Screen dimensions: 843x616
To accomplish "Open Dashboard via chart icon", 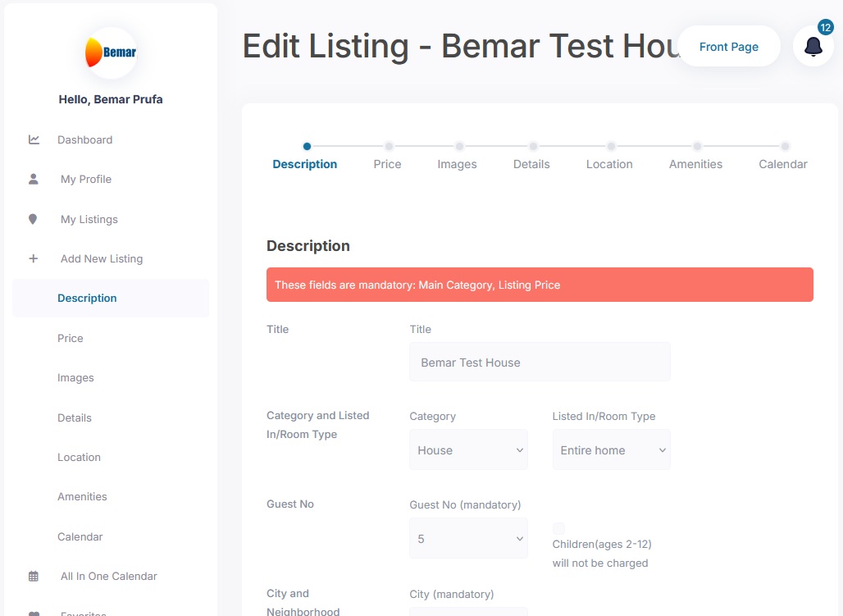I will coord(34,139).
